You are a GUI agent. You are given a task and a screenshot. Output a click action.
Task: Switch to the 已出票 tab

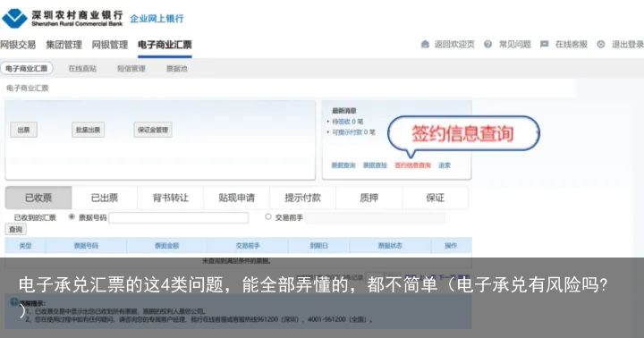105,198
